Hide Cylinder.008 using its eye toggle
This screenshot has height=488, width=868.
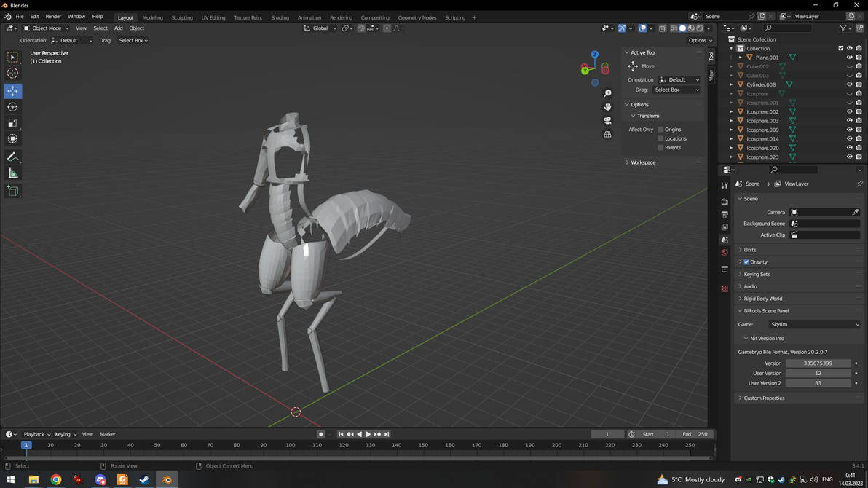point(849,84)
